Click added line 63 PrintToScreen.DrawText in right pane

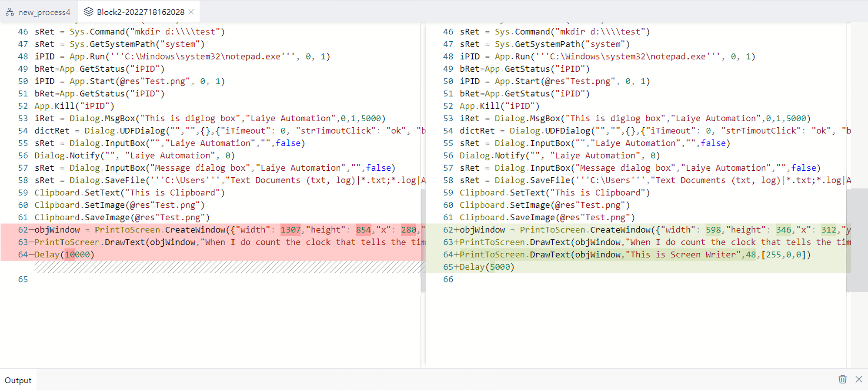tap(638, 242)
